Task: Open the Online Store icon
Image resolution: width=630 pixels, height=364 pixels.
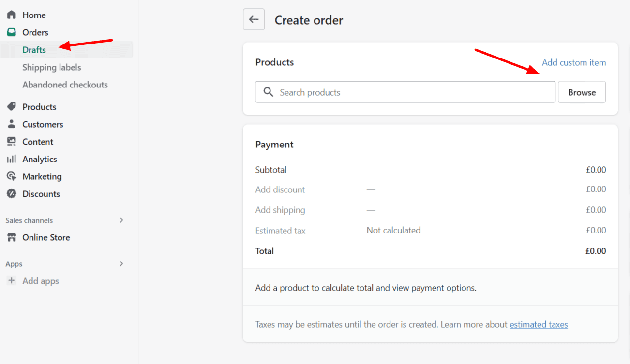Action: tap(11, 237)
